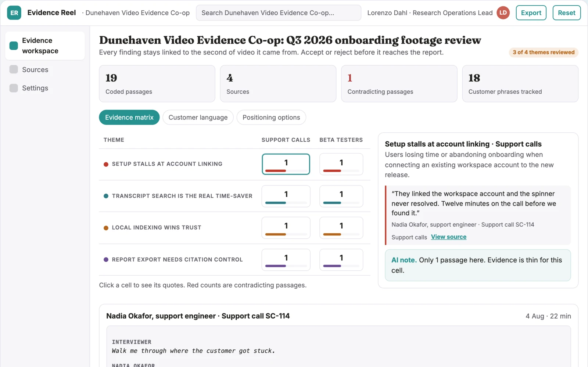Click the 'Transcript search is the real time-saver' theme
Viewport: 588px width, 367px height.
pyautogui.click(x=182, y=196)
